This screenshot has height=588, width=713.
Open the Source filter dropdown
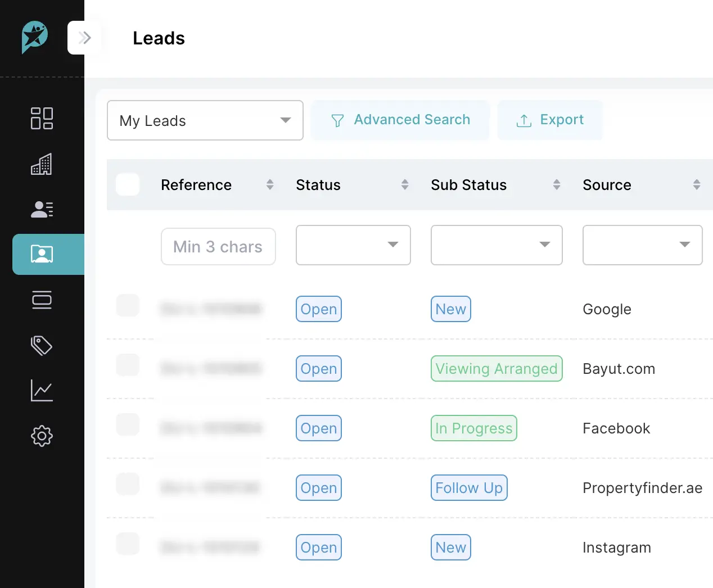pos(643,245)
